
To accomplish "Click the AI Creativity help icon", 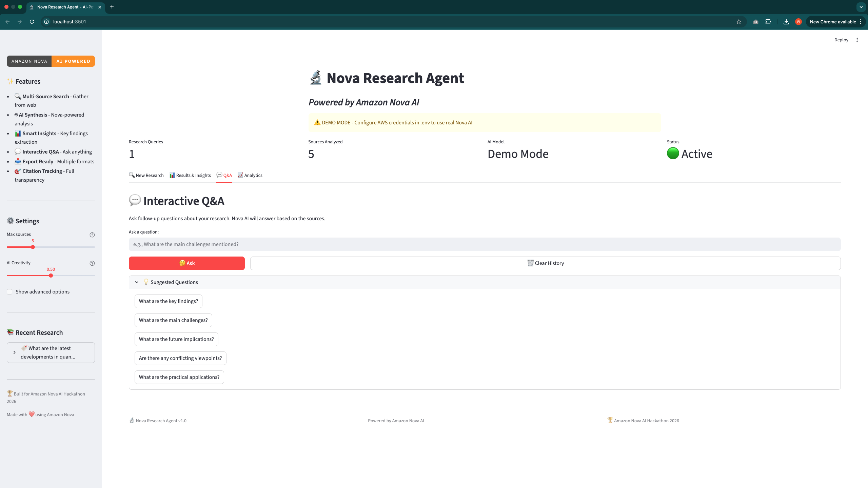I will (x=92, y=263).
